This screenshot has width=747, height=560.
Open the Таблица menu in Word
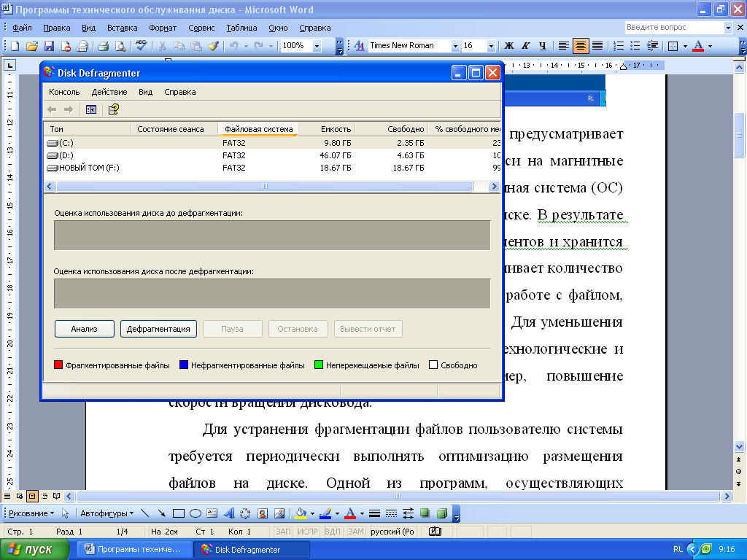tap(241, 28)
